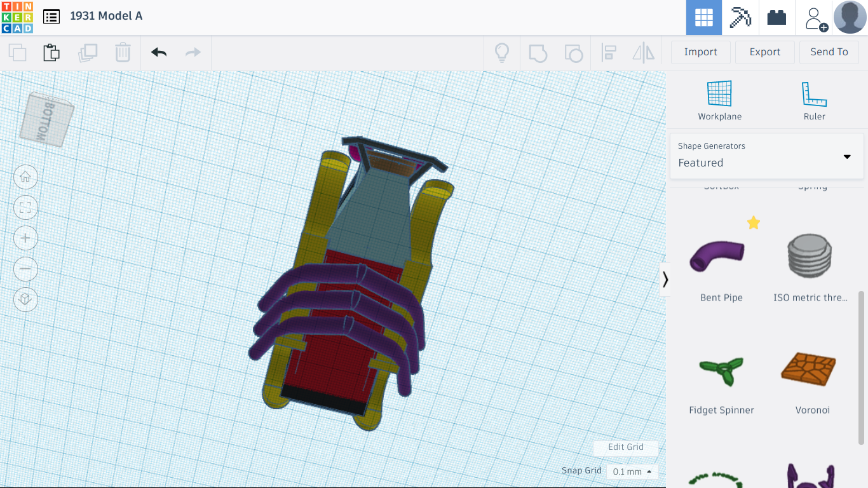Switch to the Blocks pickaxe view
Image resolution: width=868 pixels, height=488 pixels.
coord(740,17)
